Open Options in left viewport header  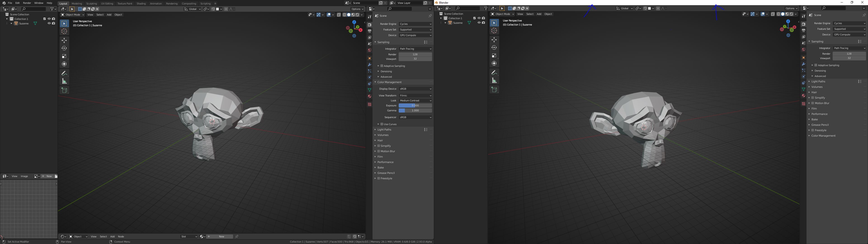coord(357,9)
